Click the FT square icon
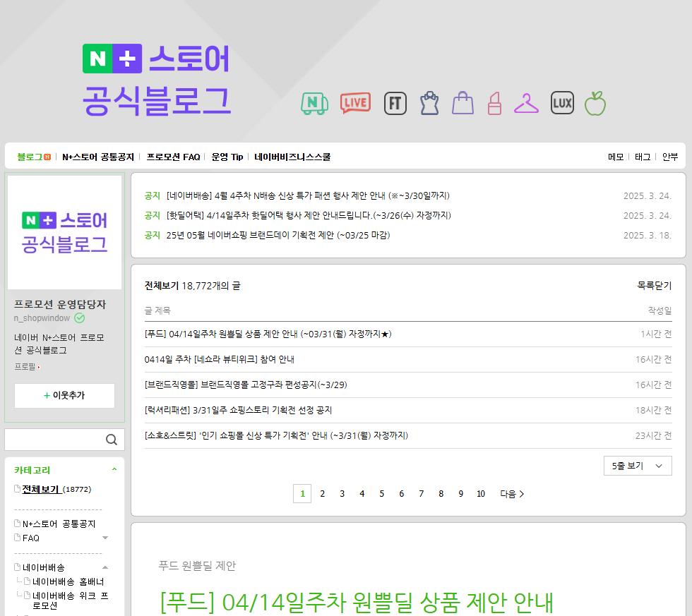692x616 pixels. [395, 103]
